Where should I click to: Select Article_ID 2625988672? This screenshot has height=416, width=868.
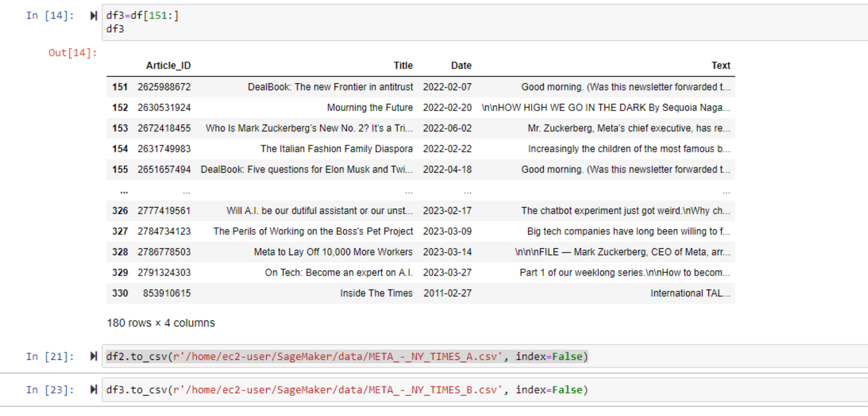(164, 87)
